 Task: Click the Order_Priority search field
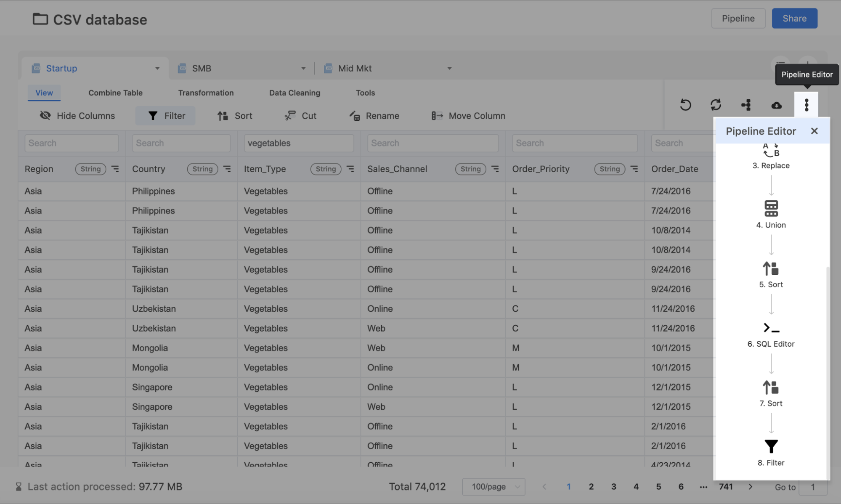tap(575, 143)
